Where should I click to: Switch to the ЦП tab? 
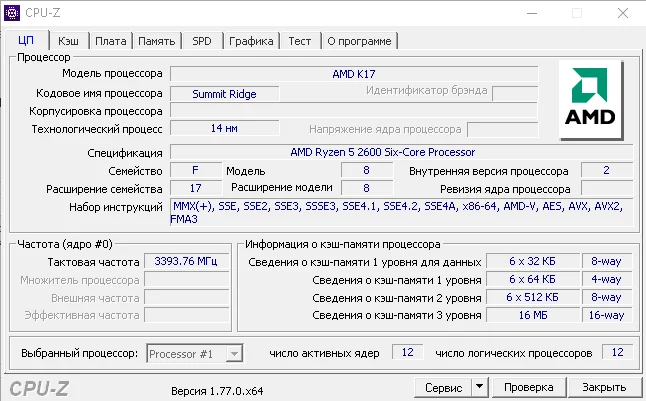tap(26, 40)
